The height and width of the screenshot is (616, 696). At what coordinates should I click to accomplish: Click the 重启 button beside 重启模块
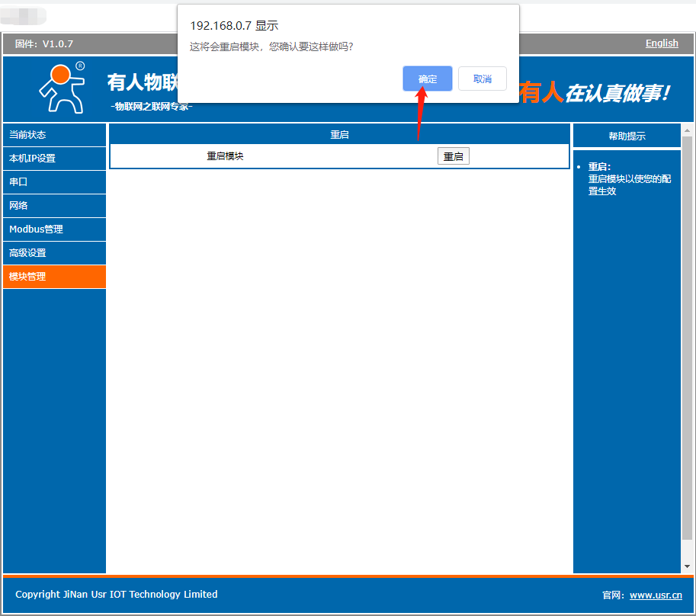pos(453,156)
